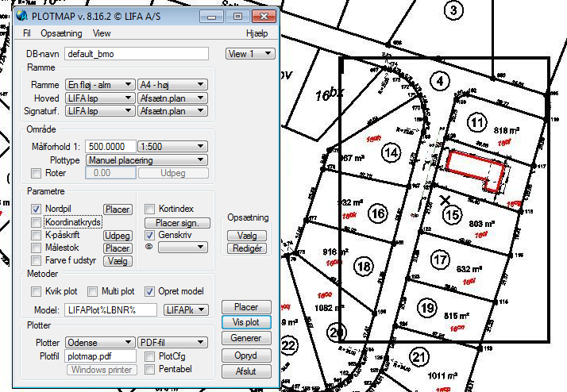Enable the Koordinatkryds checkbox
Viewport: 567px width, 392px height.
(x=36, y=222)
